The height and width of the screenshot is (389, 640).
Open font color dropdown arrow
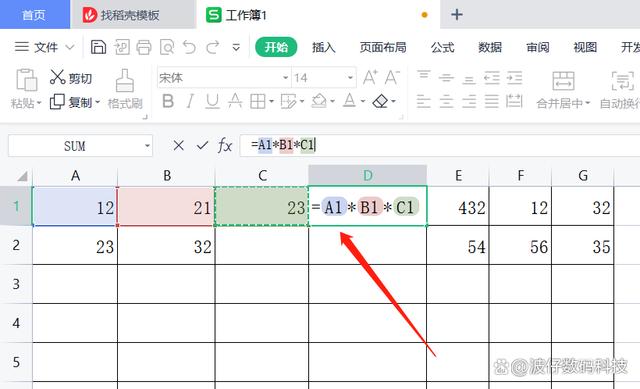[362, 102]
